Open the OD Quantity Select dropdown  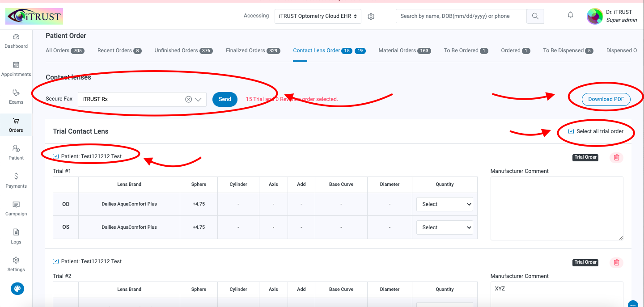pyautogui.click(x=445, y=204)
